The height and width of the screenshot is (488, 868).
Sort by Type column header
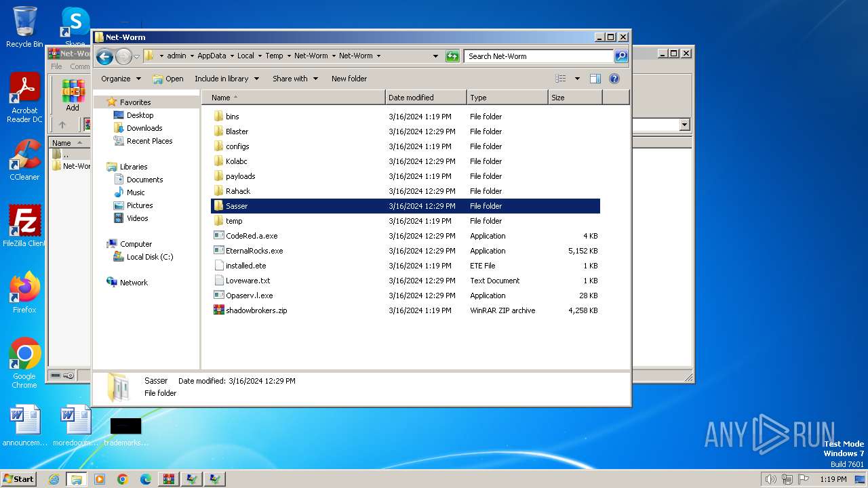[507, 98]
